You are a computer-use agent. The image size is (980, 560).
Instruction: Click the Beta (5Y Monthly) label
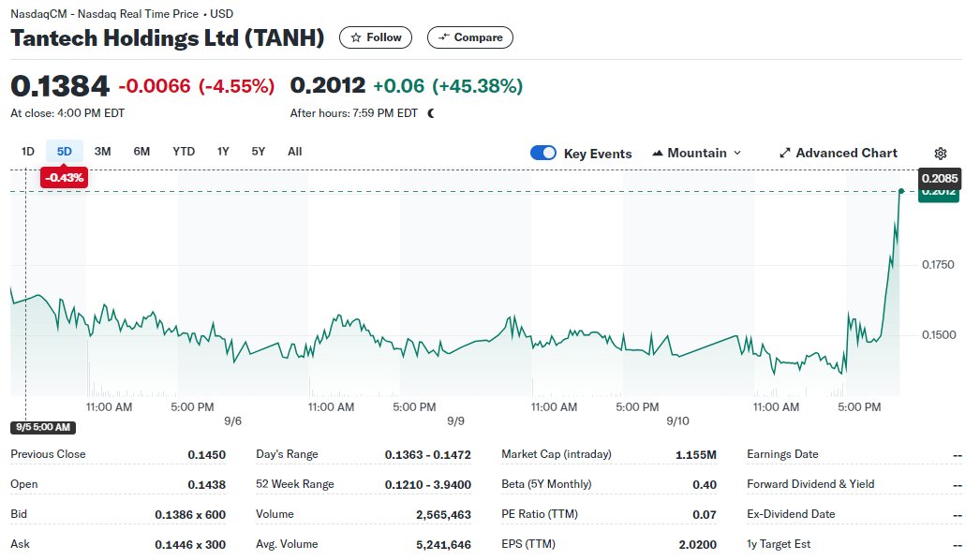coord(546,484)
